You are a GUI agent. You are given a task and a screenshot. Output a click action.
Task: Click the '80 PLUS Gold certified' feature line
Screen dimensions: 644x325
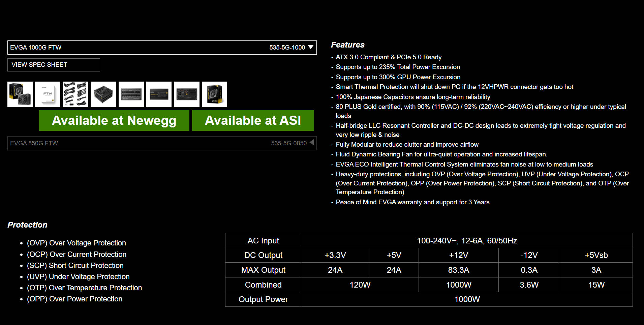[481, 111]
